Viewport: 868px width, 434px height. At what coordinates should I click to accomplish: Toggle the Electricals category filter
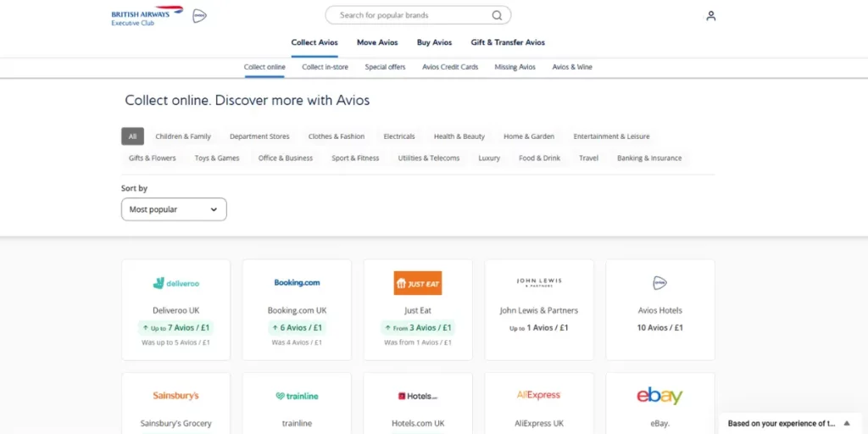click(399, 136)
